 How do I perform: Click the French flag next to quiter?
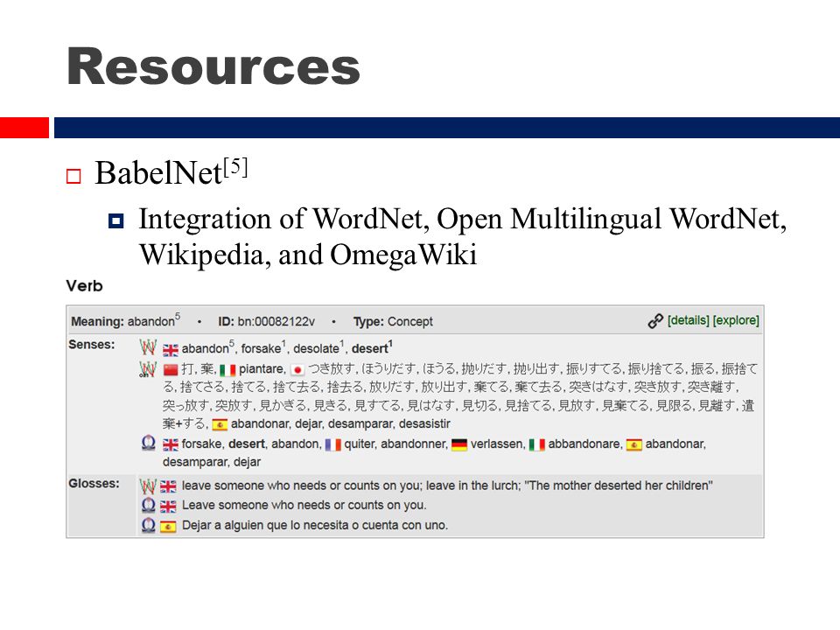(x=333, y=444)
